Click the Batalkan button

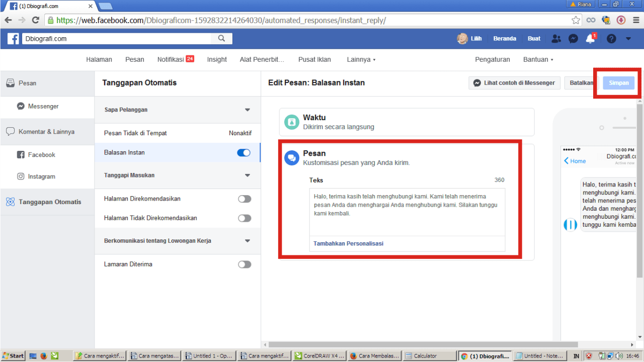tap(582, 83)
